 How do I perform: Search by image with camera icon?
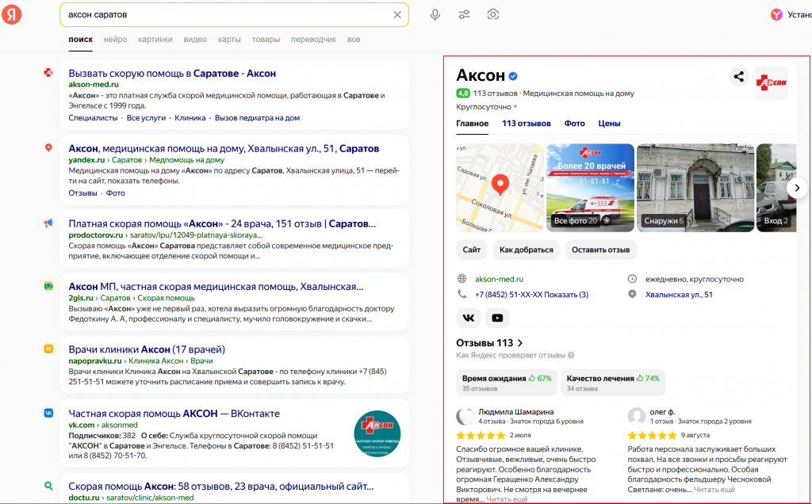493,14
